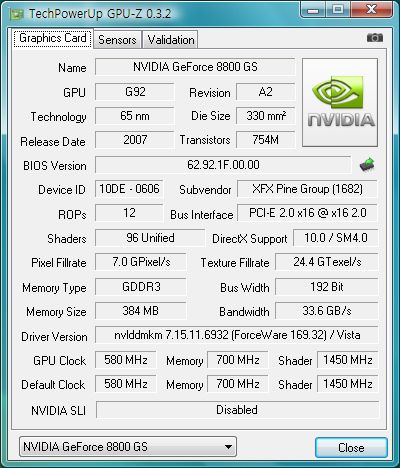The width and height of the screenshot is (400, 468).
Task: Click the Transistors field 754M
Action: pos(266,140)
